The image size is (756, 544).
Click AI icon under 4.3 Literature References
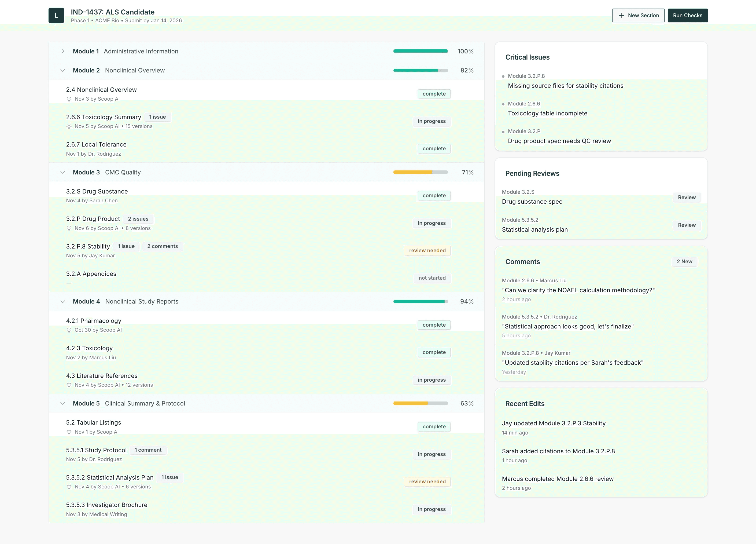(69, 385)
